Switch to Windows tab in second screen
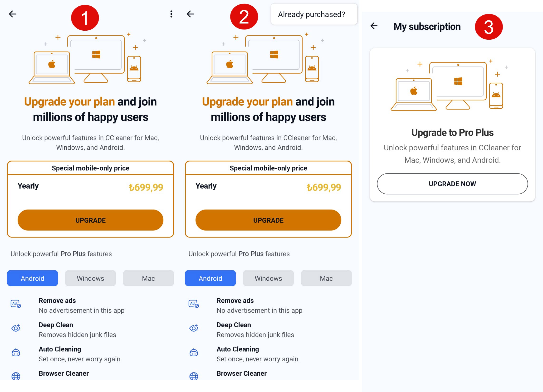This screenshot has height=392, width=543. point(268,278)
